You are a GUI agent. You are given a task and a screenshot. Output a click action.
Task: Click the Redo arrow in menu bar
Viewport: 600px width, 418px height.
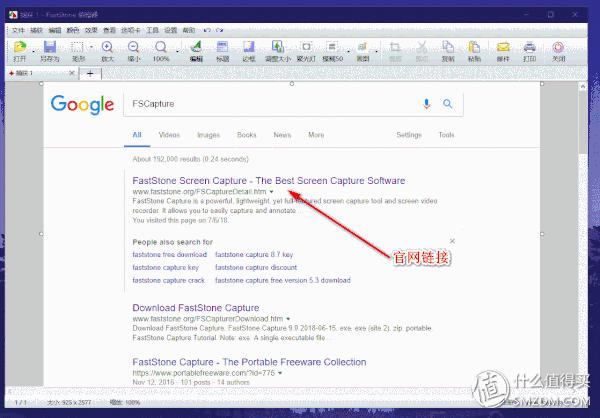[x=219, y=30]
